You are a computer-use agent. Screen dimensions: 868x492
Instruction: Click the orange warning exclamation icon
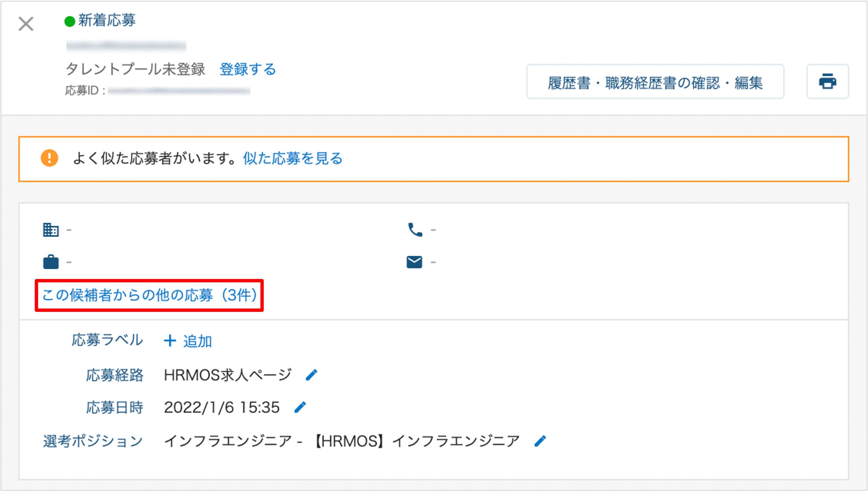(x=49, y=158)
